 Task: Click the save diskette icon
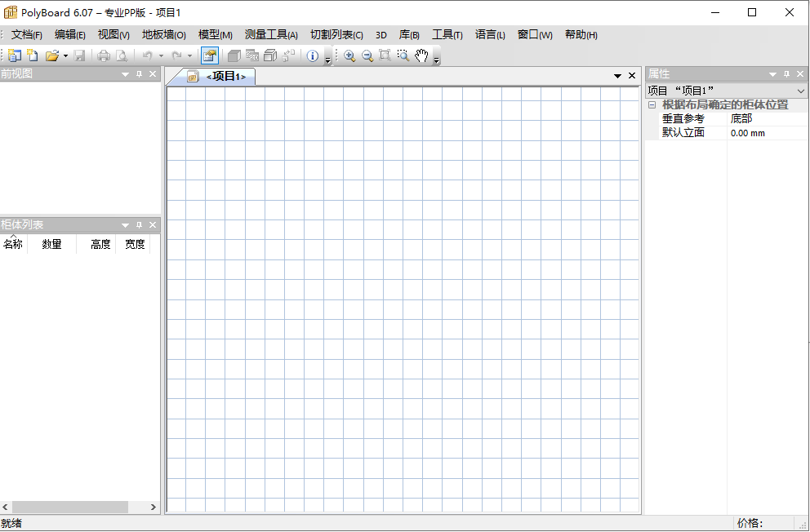click(x=79, y=55)
